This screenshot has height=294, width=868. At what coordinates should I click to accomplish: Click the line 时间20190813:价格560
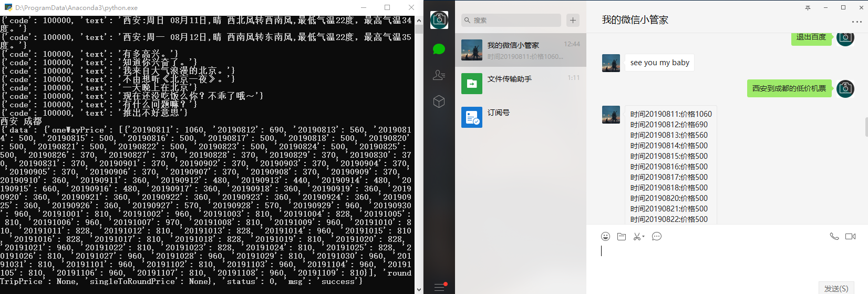(669, 135)
